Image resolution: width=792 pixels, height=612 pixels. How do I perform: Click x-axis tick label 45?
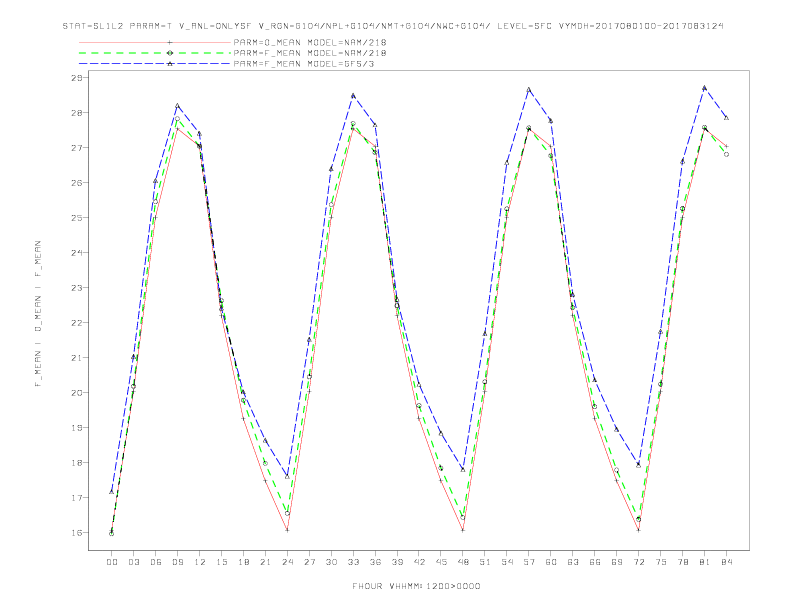(x=441, y=562)
